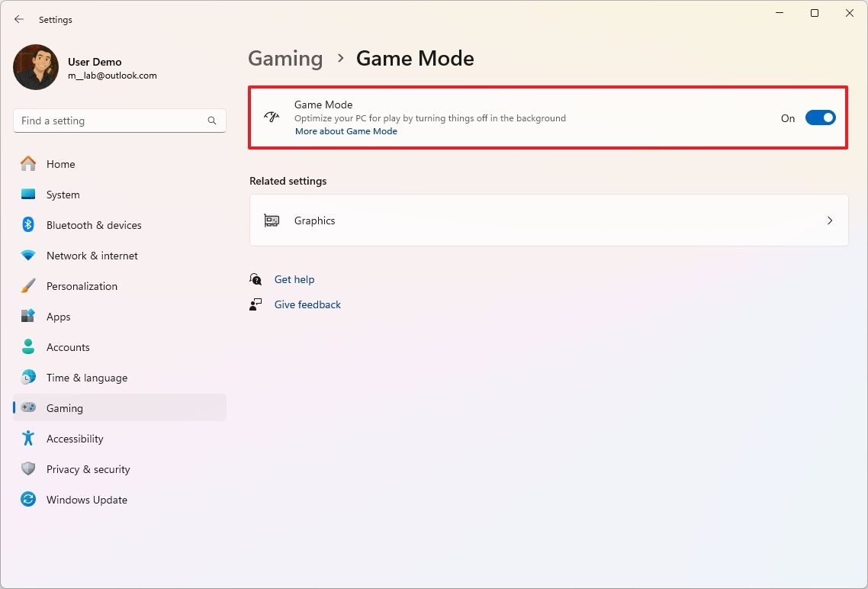Click the Give feedback link

coord(307,304)
